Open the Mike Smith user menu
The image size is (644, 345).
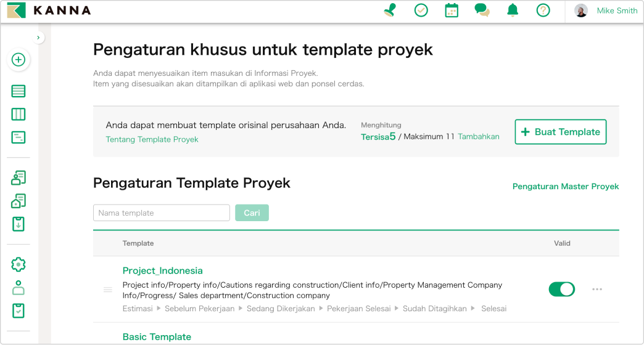click(x=617, y=10)
